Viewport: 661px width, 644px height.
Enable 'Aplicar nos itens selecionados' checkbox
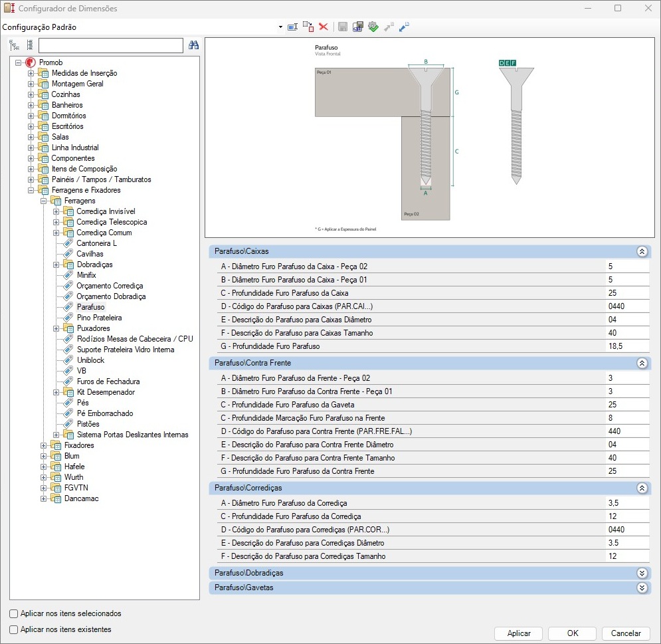(14, 613)
